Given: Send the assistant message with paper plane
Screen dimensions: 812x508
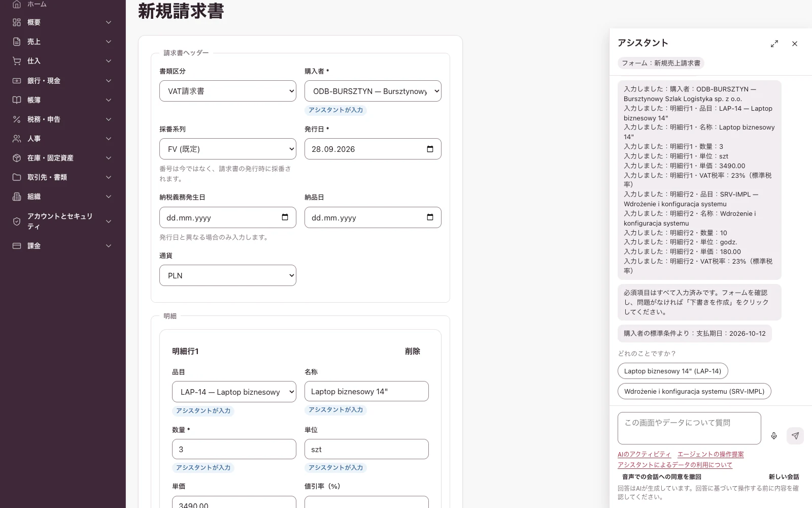Looking at the screenshot, I should click(795, 436).
